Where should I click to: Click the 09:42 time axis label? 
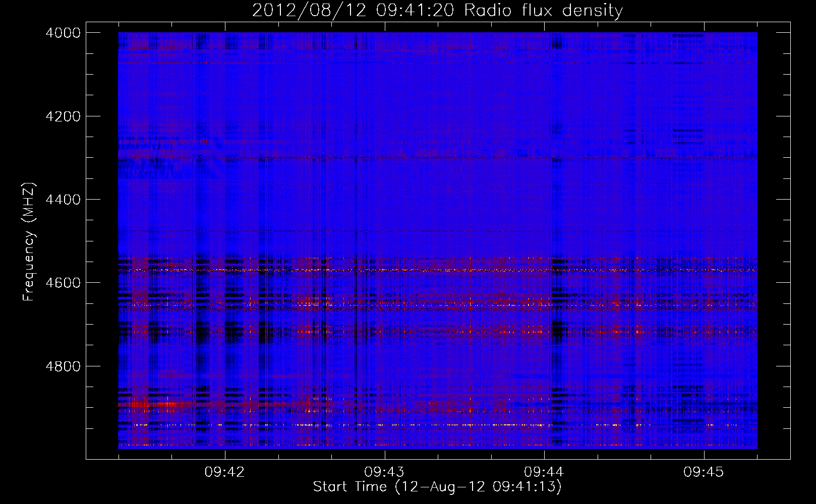point(224,472)
